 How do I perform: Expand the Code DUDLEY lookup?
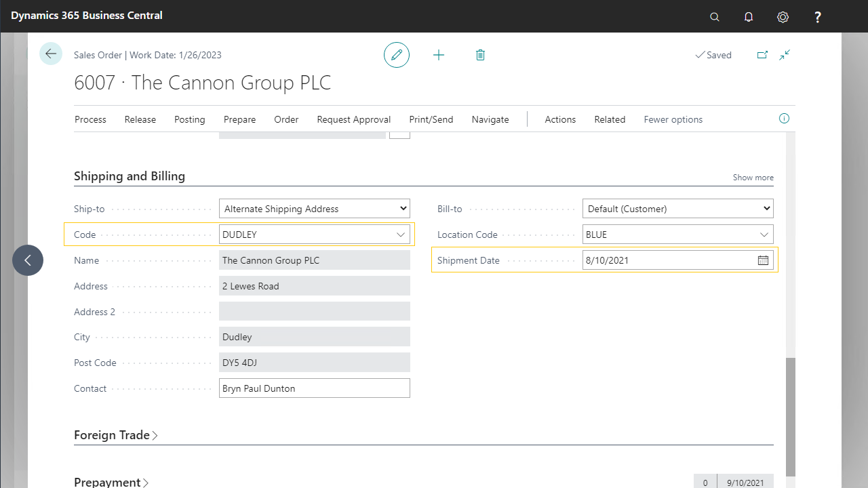click(400, 235)
